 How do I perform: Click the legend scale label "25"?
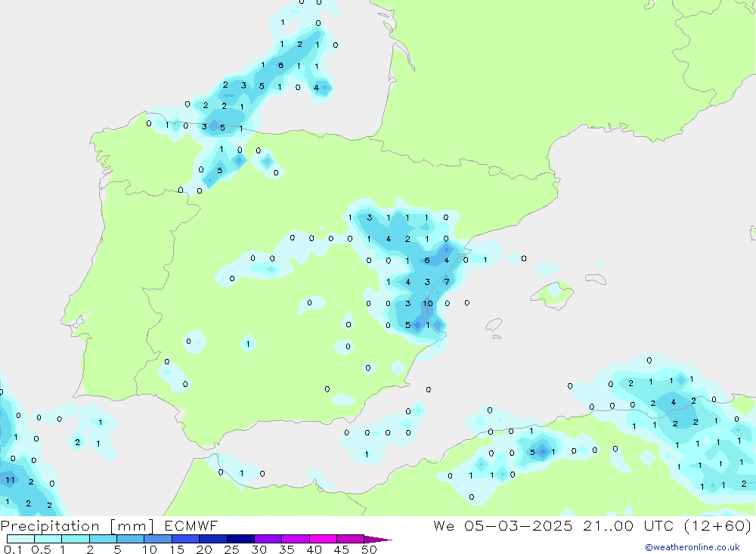pyautogui.click(x=231, y=549)
